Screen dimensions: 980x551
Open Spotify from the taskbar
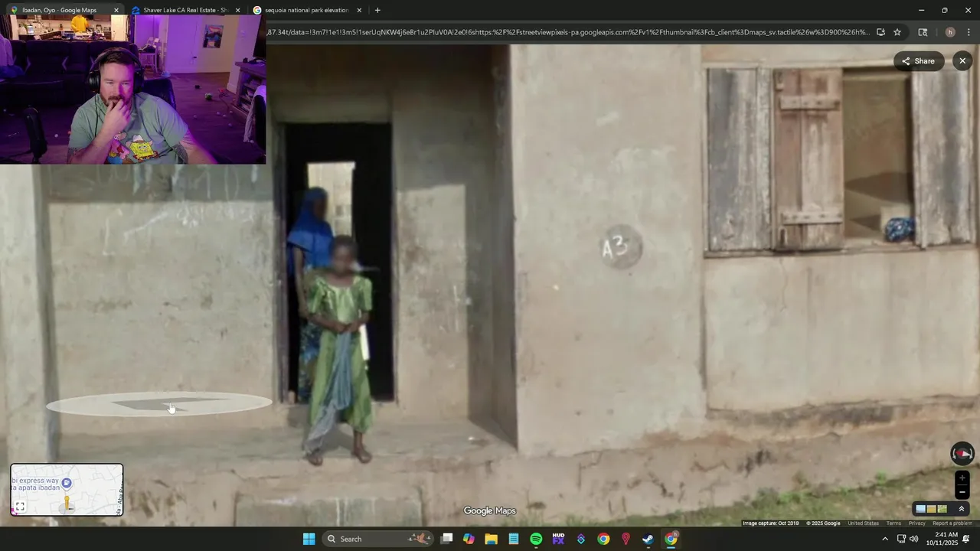[x=536, y=539]
